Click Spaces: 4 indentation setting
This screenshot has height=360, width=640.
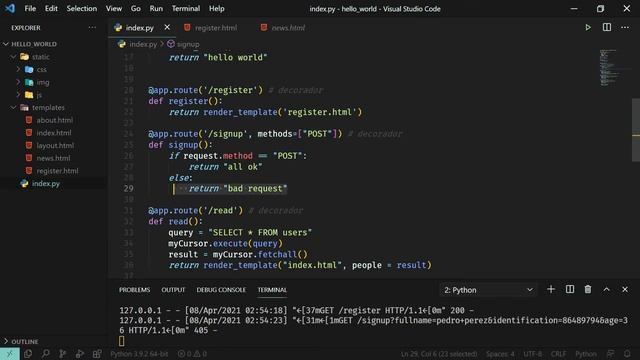coord(500,354)
